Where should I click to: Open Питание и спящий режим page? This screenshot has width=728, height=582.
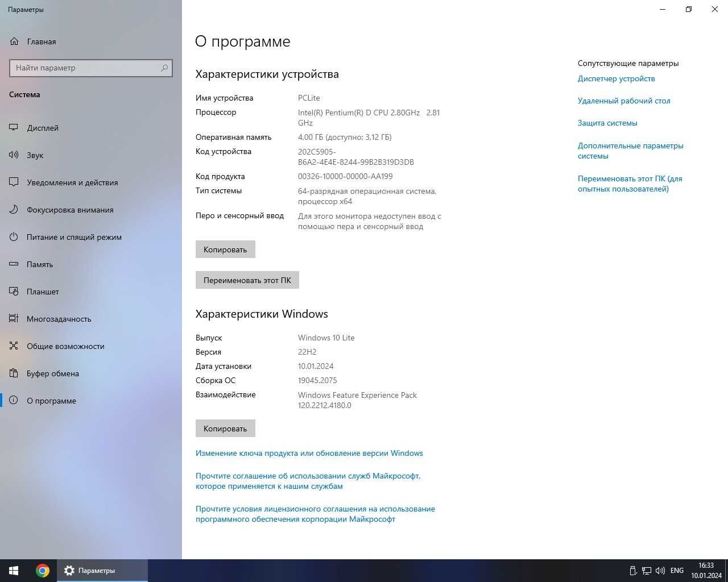(x=91, y=237)
